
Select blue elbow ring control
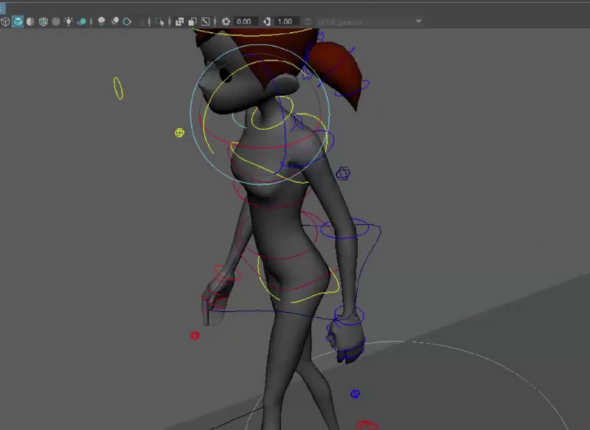click(x=345, y=228)
